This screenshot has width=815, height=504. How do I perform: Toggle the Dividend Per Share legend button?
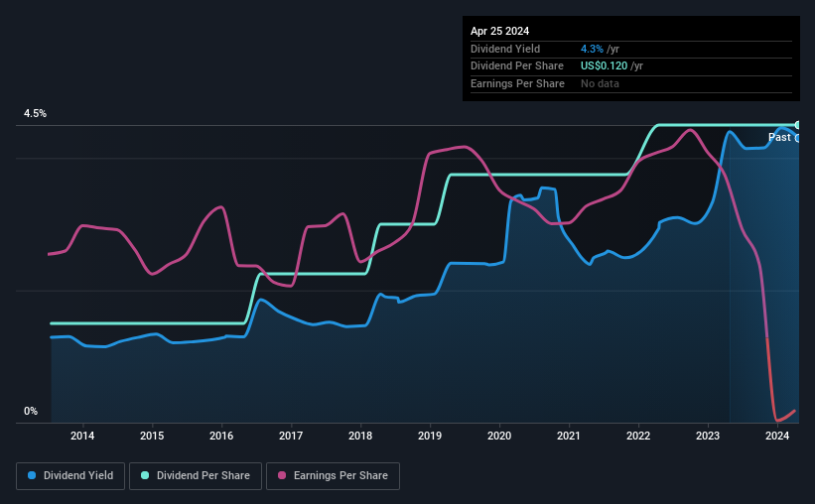(196, 476)
